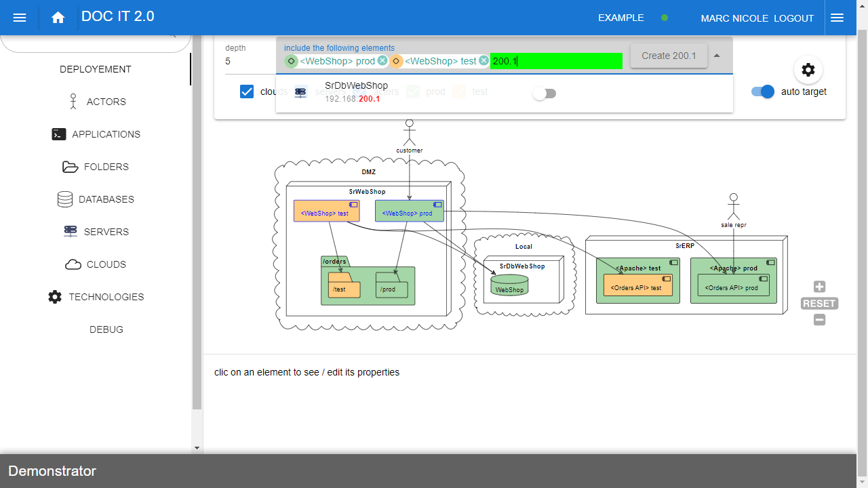This screenshot has width=868, height=488.
Task: Toggle the clouds checkbox
Action: [247, 91]
